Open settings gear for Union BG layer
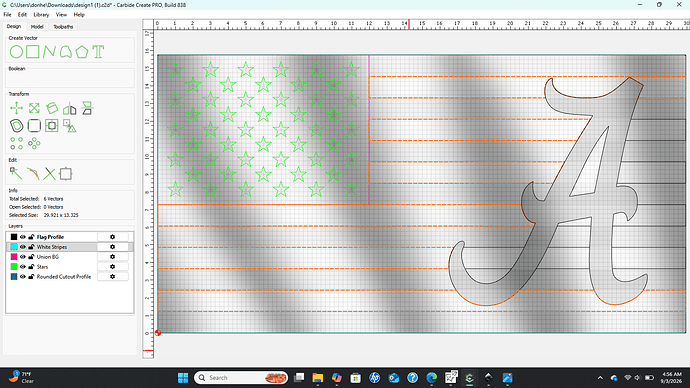 [112, 257]
